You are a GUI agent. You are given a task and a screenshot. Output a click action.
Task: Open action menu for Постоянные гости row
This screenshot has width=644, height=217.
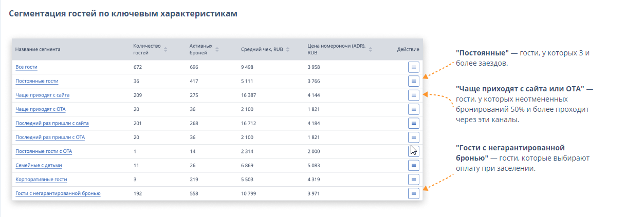click(x=414, y=81)
